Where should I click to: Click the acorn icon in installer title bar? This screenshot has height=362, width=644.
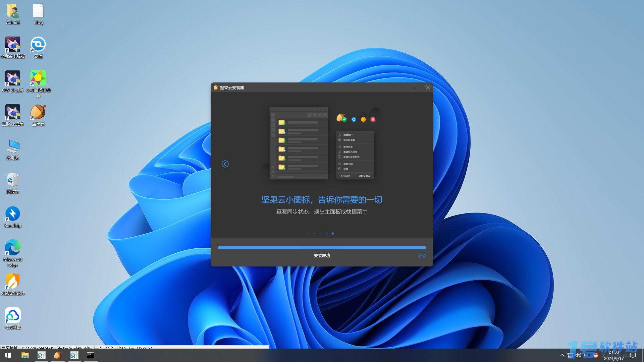pos(216,87)
